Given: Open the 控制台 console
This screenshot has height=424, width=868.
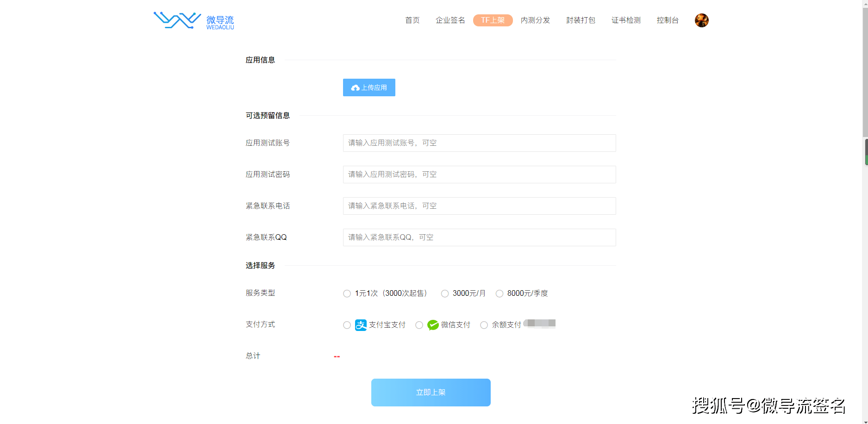Looking at the screenshot, I should (x=668, y=20).
